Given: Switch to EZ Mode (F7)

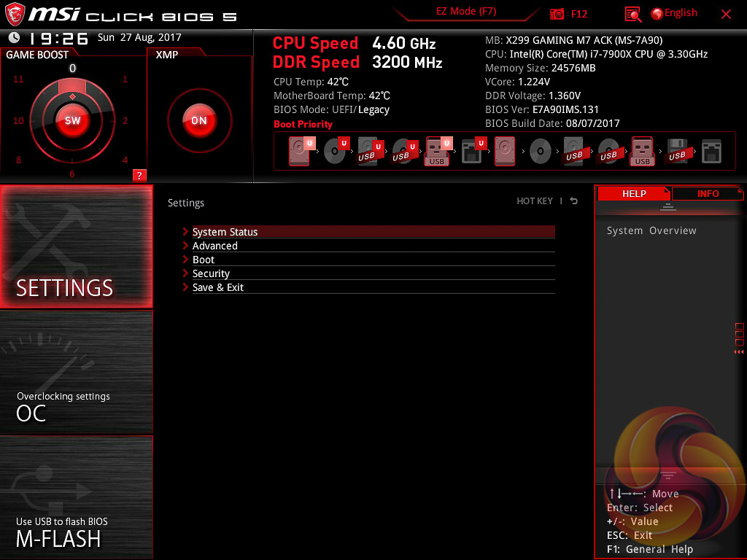Looking at the screenshot, I should pos(466,12).
